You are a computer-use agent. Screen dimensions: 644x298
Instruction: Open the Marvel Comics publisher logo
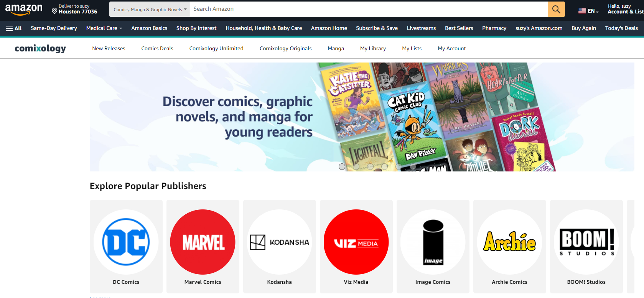point(203,242)
